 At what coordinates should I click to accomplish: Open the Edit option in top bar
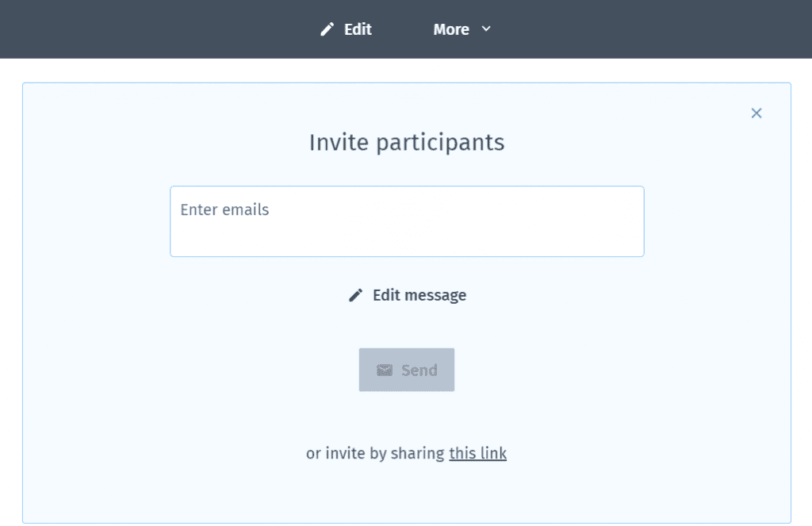tap(346, 29)
